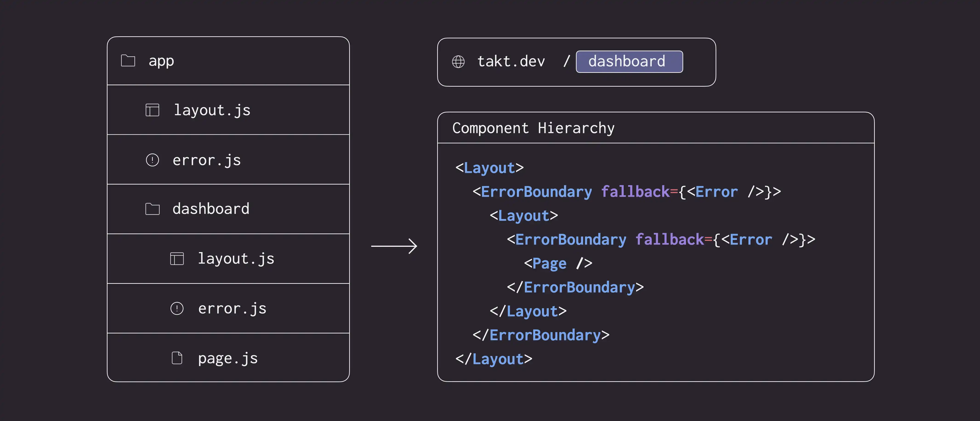Click the outer opening ErrorBoundary line
Screen dimensions: 980x421
(627, 192)
